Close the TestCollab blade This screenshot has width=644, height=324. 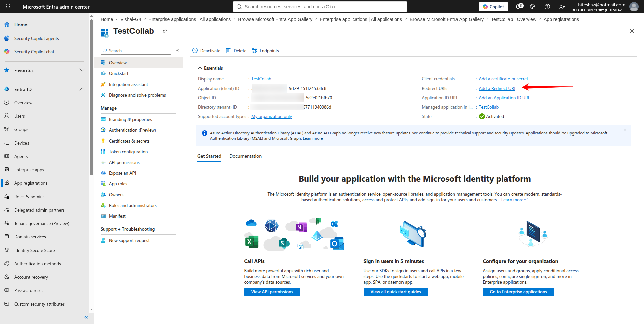[x=632, y=31]
